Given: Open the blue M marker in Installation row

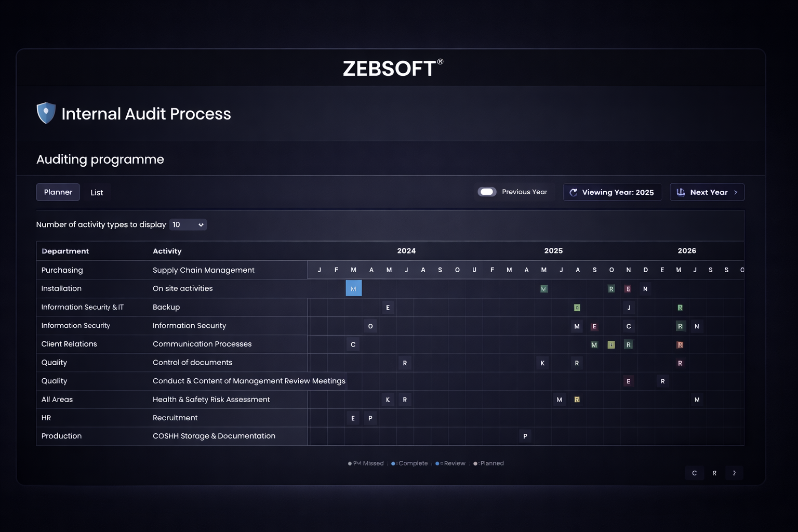Looking at the screenshot, I should pos(353,288).
